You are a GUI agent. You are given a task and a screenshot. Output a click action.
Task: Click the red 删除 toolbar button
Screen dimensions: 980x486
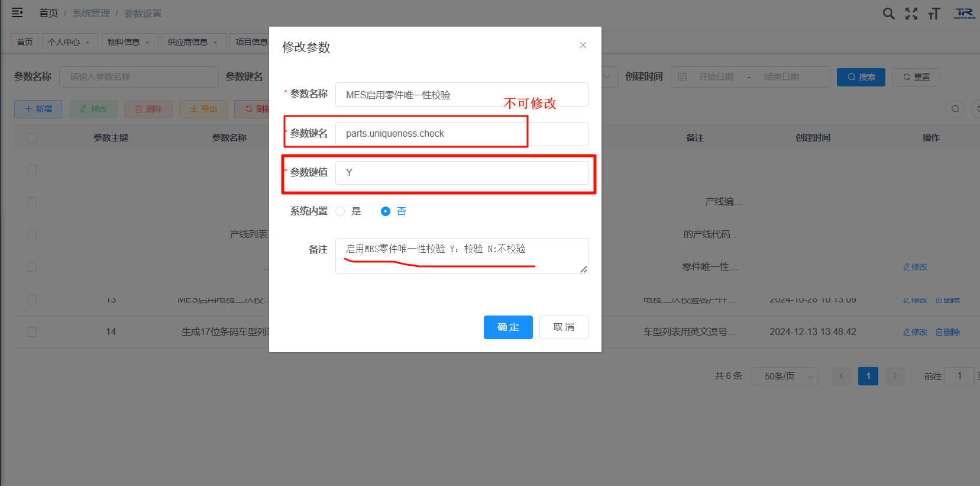[148, 109]
